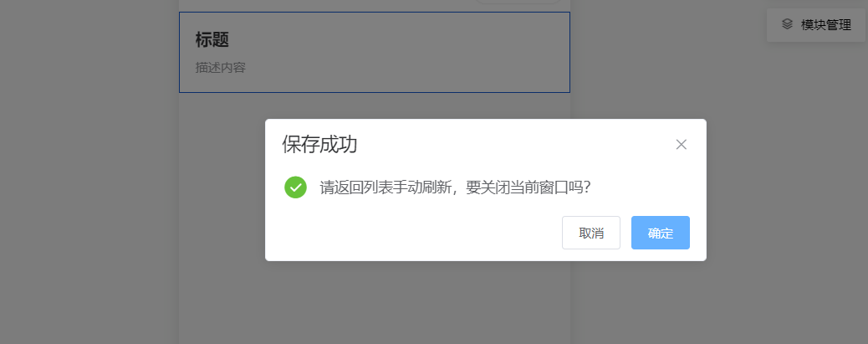Select the 描述内容 description text
The image size is (868, 344).
click(x=220, y=68)
